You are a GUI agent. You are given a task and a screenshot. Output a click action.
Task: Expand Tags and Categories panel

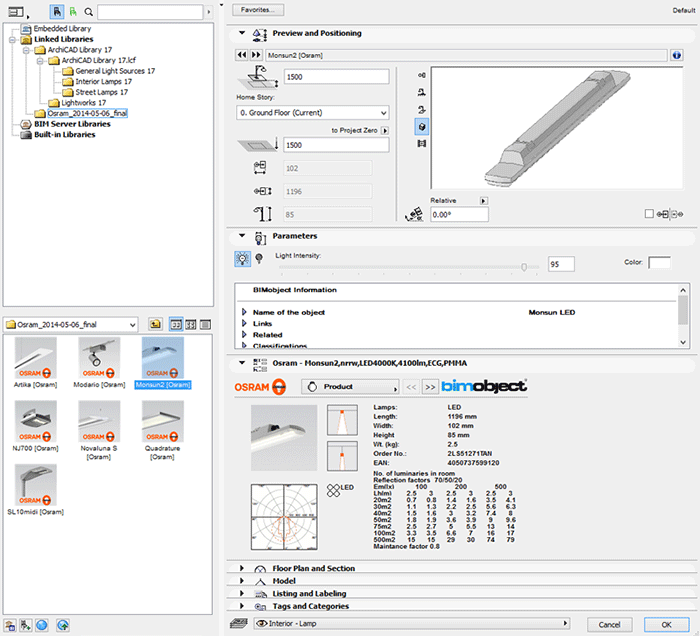point(242,606)
